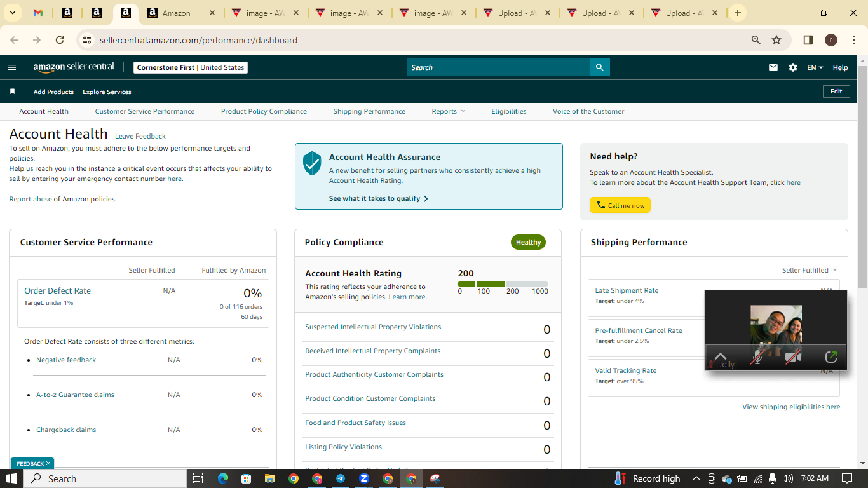Open the A-to-z Guarantee claims link
The width and height of the screenshot is (868, 488).
click(x=75, y=395)
